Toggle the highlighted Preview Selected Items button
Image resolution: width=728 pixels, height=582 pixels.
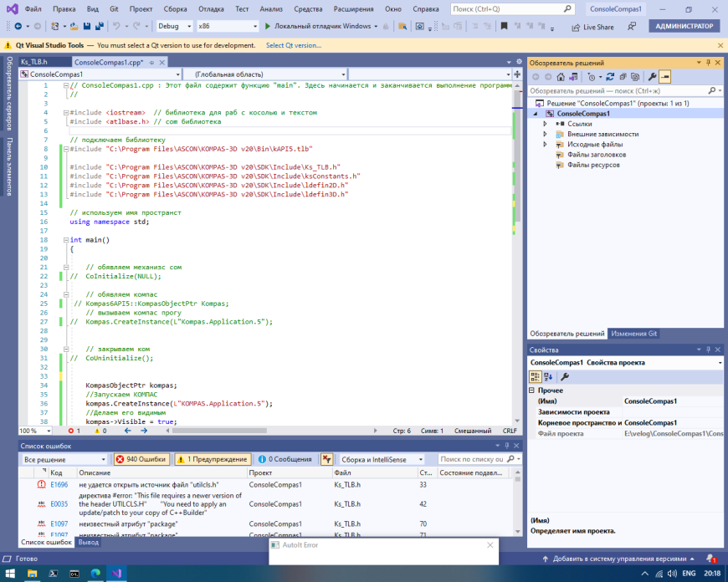point(665,77)
